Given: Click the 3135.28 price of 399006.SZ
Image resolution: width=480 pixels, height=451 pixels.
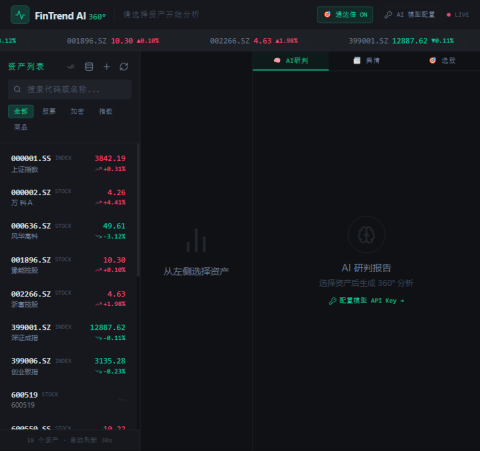Looking at the screenshot, I should coord(110,361).
